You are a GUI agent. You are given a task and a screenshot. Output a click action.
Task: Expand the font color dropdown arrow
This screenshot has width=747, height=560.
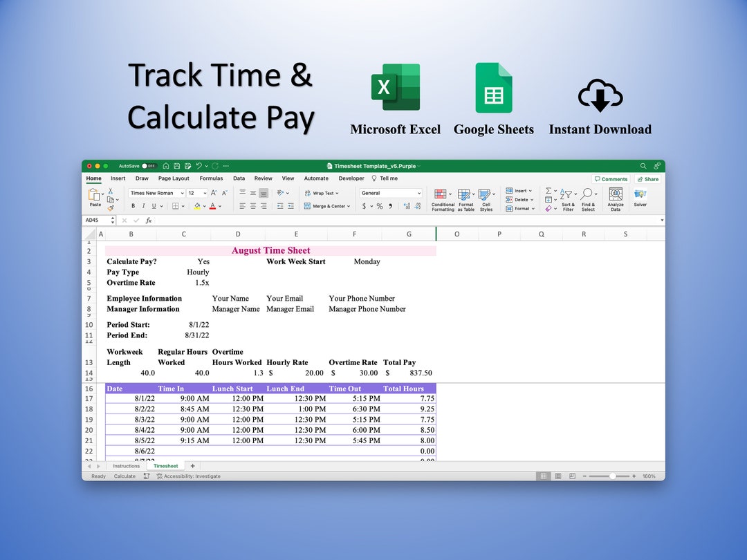tap(220, 206)
